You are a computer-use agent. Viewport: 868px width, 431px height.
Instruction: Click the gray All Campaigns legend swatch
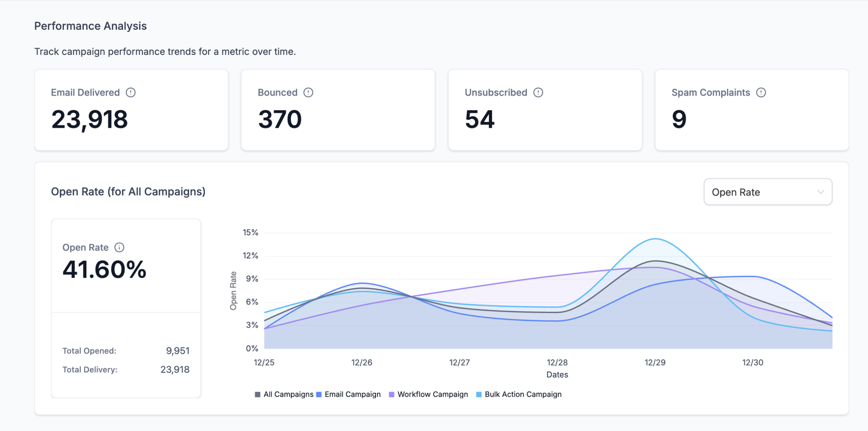click(x=258, y=395)
